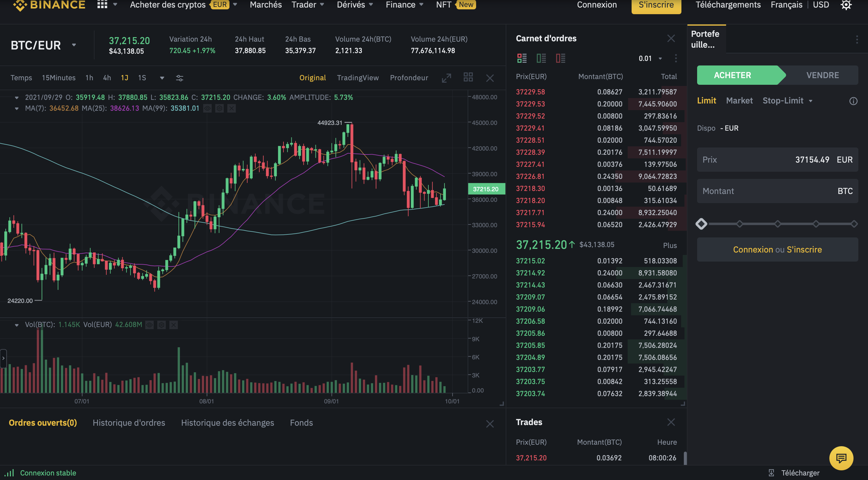Collapse the MA indicator line arrow
The image size is (868, 480).
[x=17, y=108]
